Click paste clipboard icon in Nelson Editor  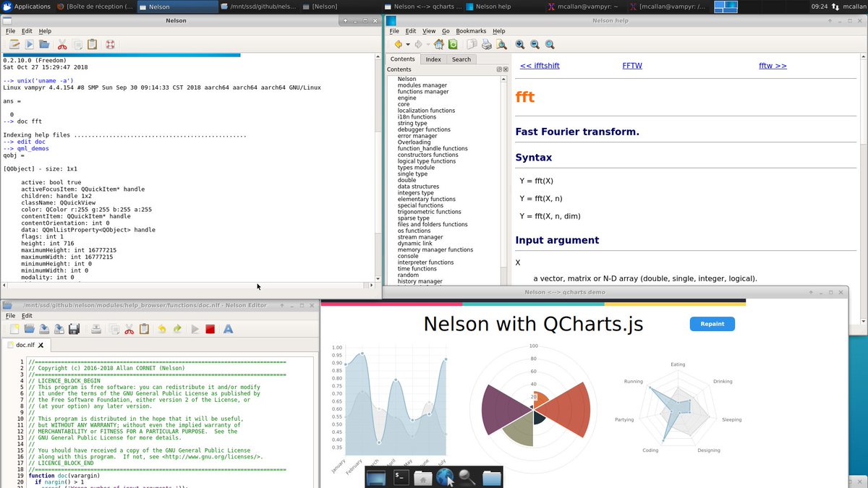click(x=144, y=329)
